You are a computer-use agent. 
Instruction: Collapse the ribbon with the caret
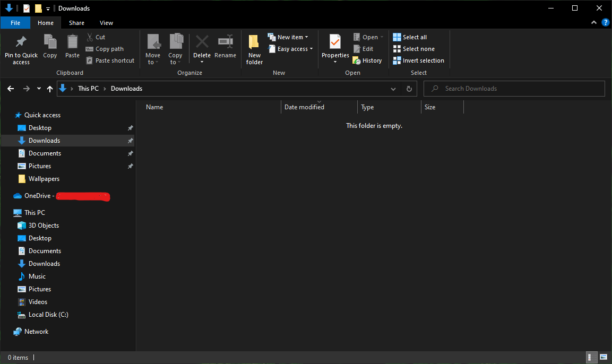click(593, 23)
